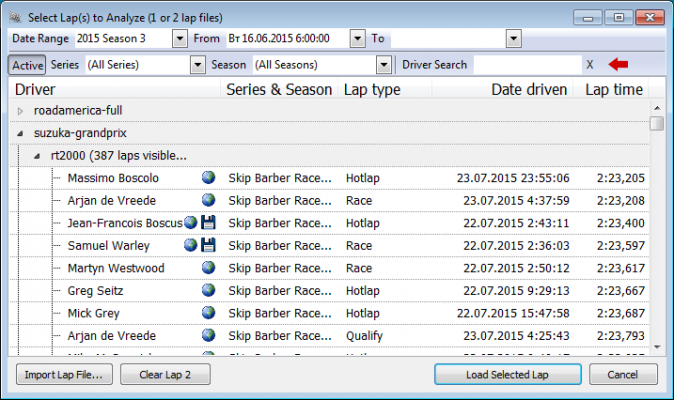Collapse the suzuka-grandprix track node

(21, 133)
